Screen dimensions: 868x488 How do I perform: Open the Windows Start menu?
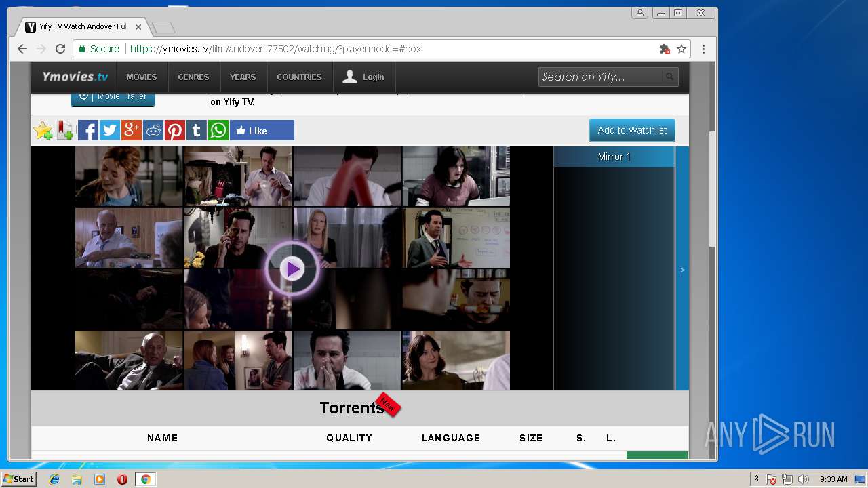pos(18,479)
